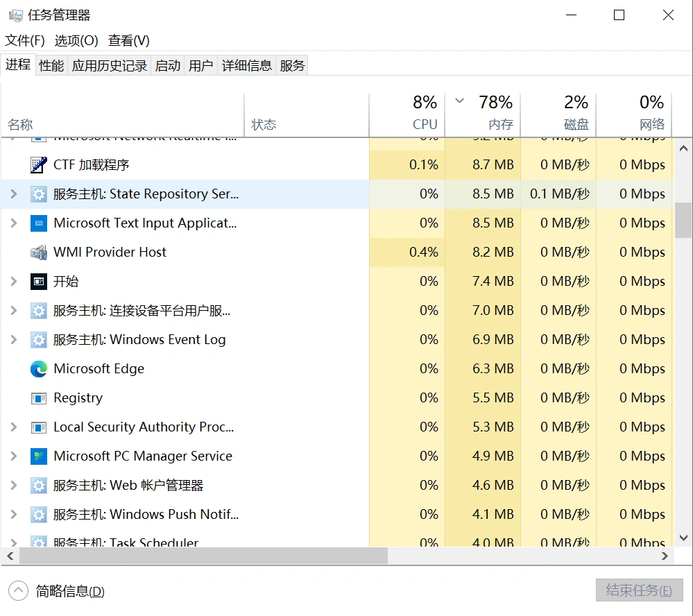Click the 结束任务(E) button
Image resolution: width=693 pixels, height=616 pixels.
[x=639, y=590]
